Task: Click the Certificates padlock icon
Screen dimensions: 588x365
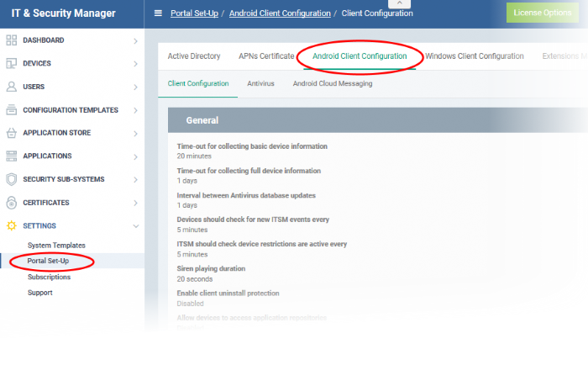Action: (x=12, y=203)
